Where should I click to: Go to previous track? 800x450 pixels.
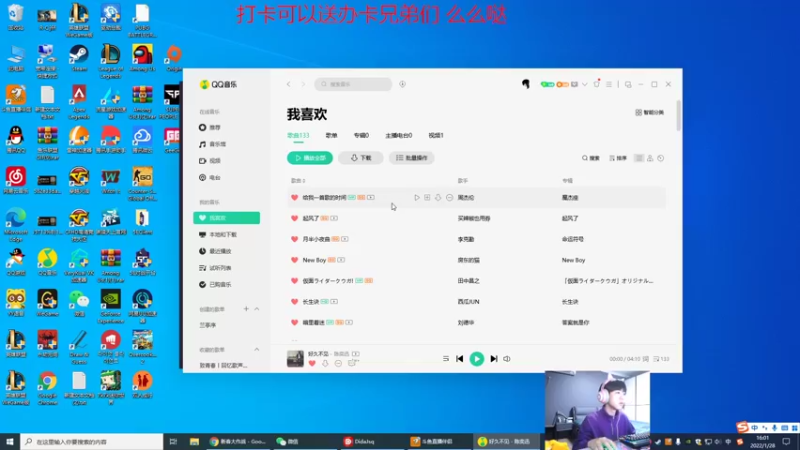[459, 359]
